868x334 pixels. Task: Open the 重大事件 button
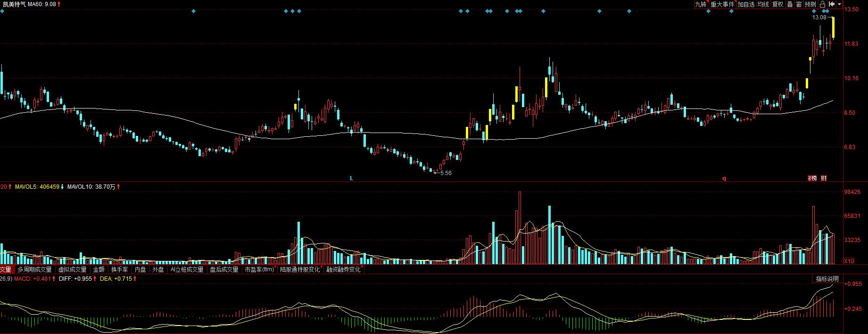pos(722,4)
